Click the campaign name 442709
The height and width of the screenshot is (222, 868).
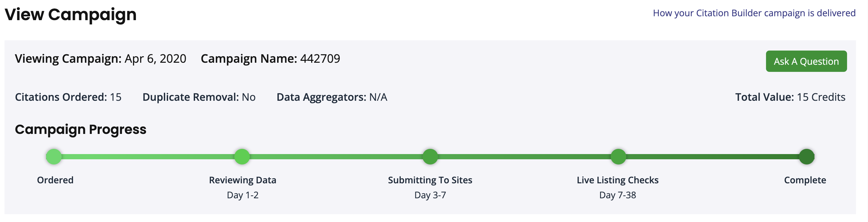pos(320,59)
